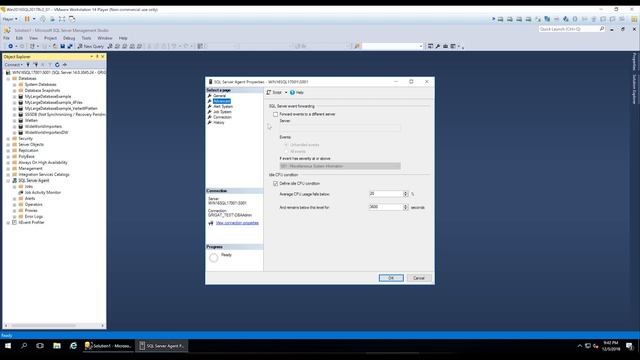
Task: Click OK in Agent Properties dialog
Action: click(391, 278)
